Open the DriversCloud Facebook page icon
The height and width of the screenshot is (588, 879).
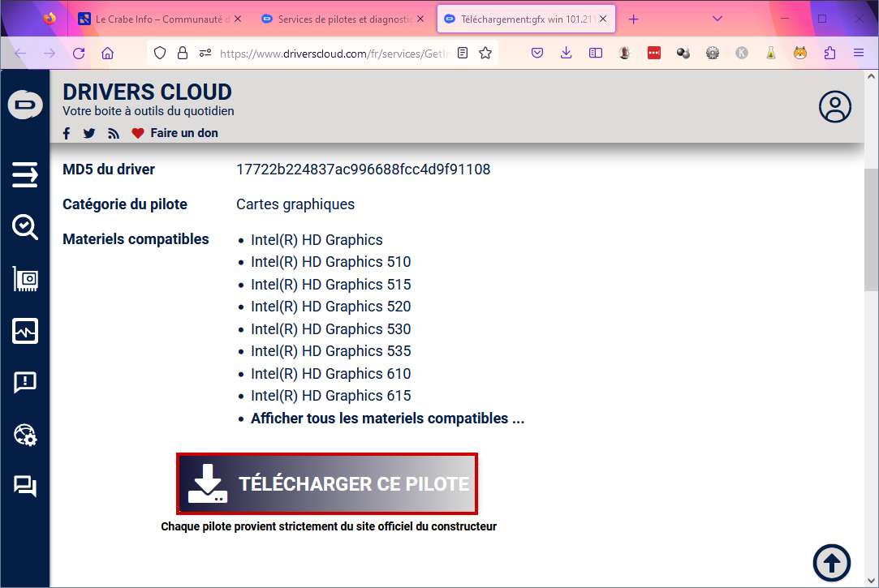click(67, 133)
